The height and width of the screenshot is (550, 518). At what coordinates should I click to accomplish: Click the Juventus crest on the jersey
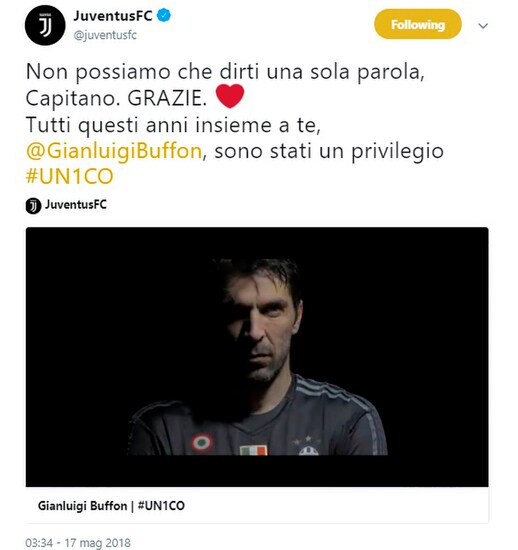pyautogui.click(x=309, y=450)
